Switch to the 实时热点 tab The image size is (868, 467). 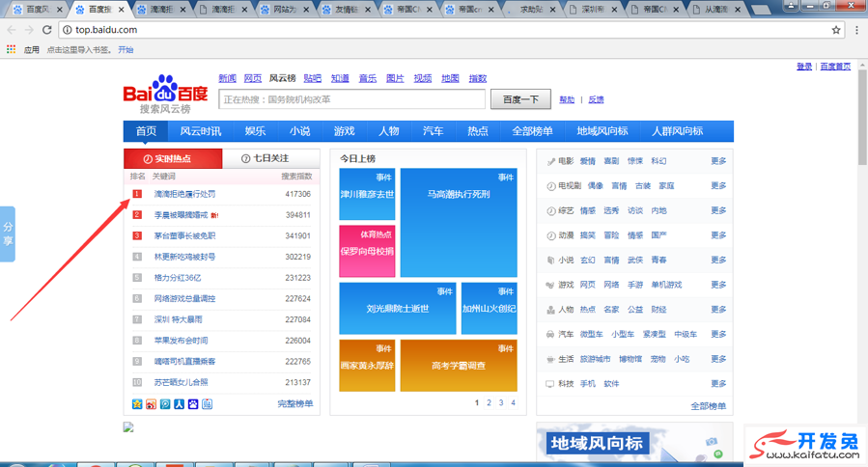pos(173,159)
